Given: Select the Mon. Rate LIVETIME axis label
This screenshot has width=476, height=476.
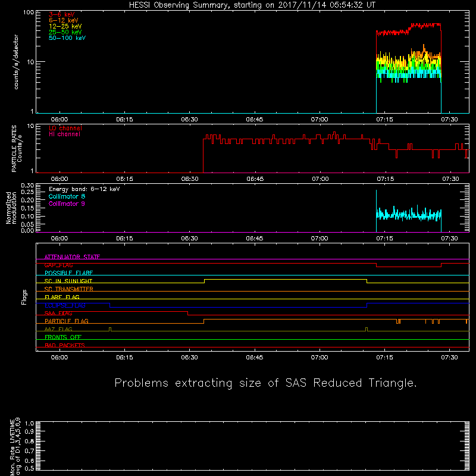Looking at the screenshot, I should point(15,446).
